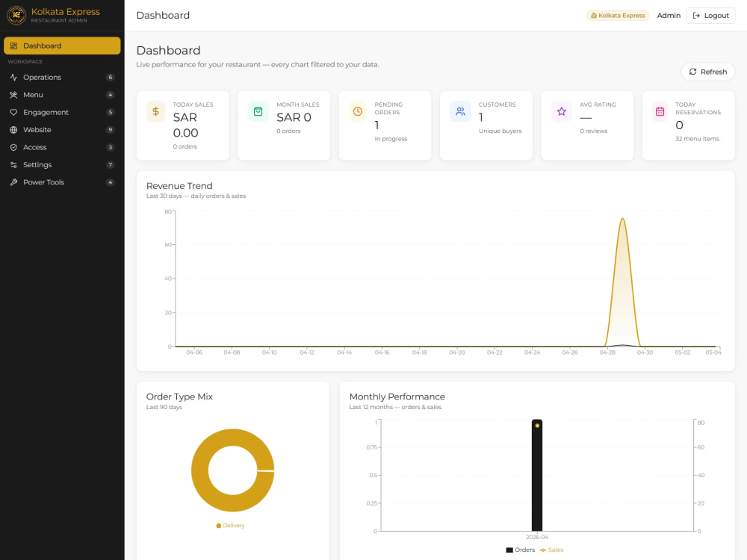
Task: Expand the Settings sidebar section
Action: (62, 165)
